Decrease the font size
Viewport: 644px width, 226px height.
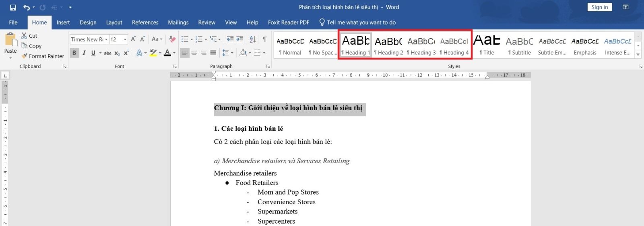[142, 39]
